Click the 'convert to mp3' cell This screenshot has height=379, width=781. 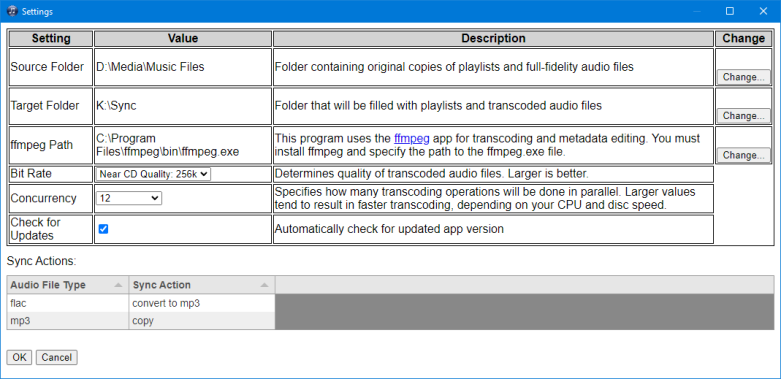click(202, 303)
